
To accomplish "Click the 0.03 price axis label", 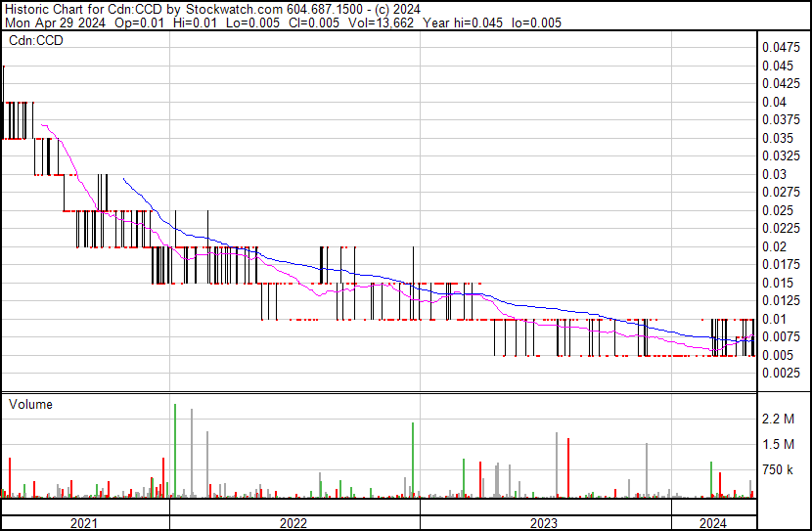I will 775,174.
